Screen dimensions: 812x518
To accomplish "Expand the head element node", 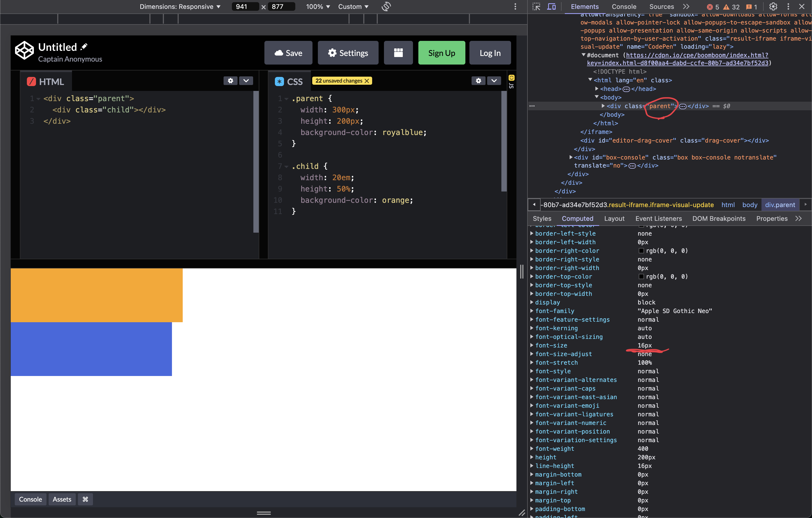I will 597,89.
